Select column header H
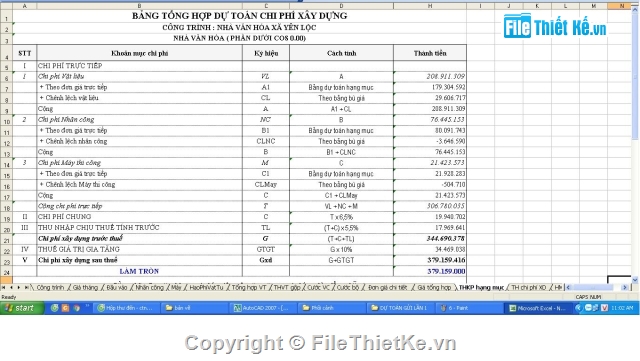The image size is (640, 361). pos(430,6)
